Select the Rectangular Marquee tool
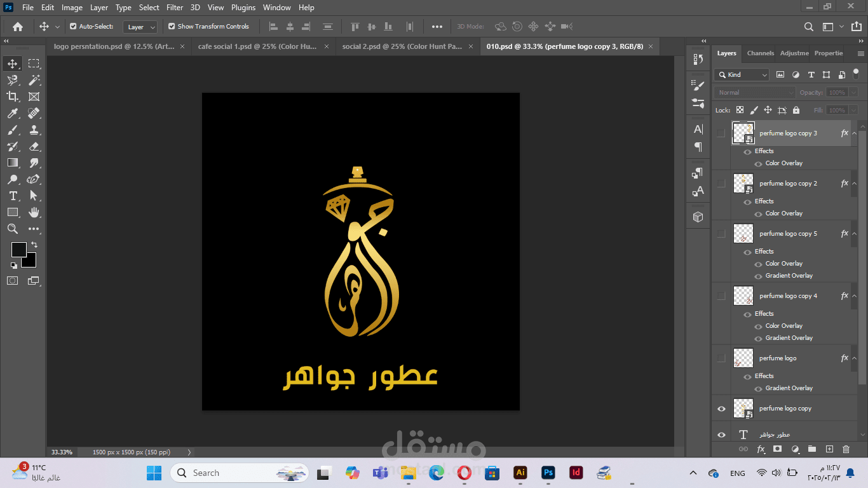 34,64
